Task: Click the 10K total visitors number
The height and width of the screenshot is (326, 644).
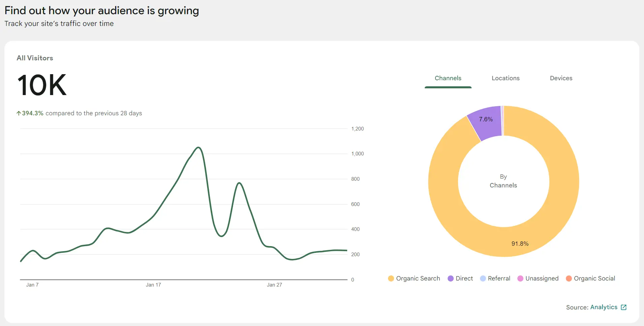Action: pyautogui.click(x=42, y=85)
